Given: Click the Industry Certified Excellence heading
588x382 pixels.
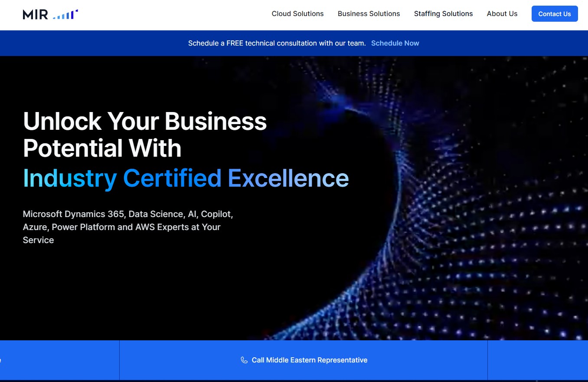Looking at the screenshot, I should point(186,178).
